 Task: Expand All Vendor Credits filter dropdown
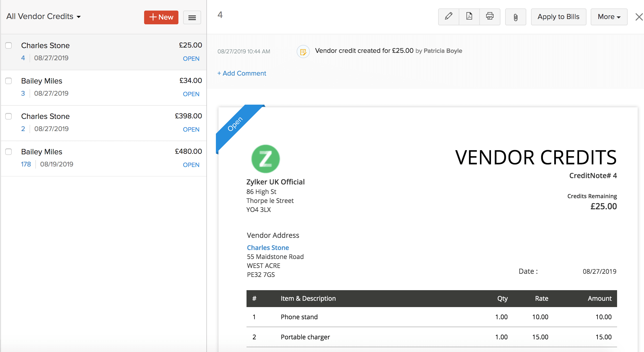[x=44, y=16]
